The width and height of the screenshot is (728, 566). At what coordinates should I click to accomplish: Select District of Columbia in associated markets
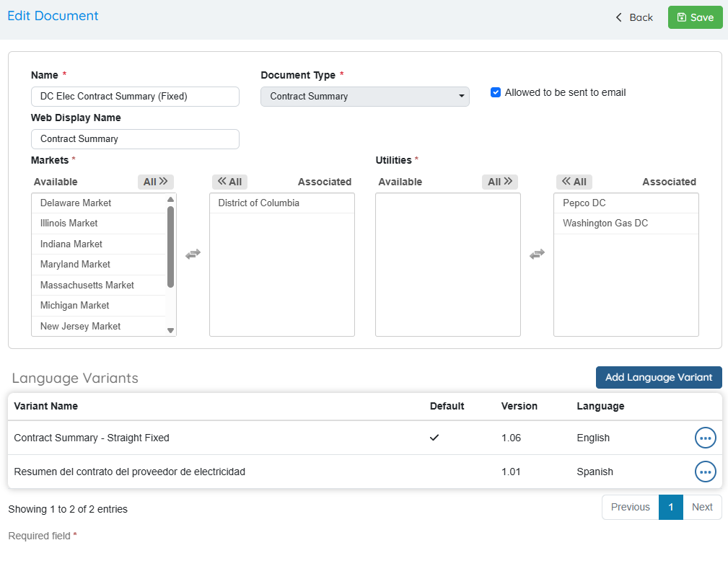pyautogui.click(x=282, y=203)
